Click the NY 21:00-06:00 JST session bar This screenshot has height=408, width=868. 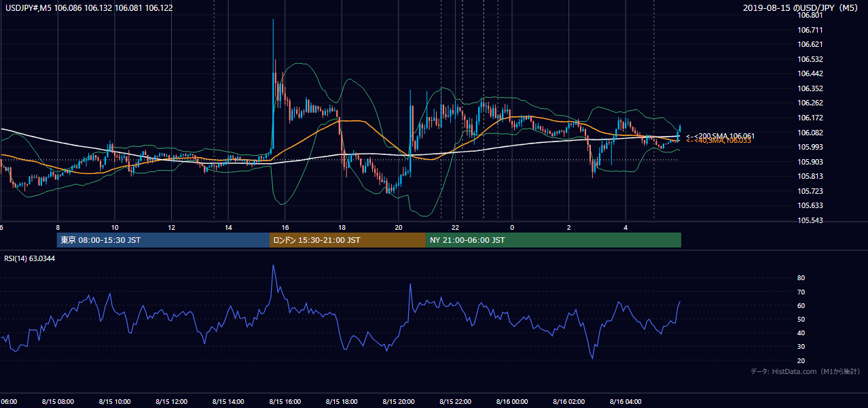[x=554, y=240]
